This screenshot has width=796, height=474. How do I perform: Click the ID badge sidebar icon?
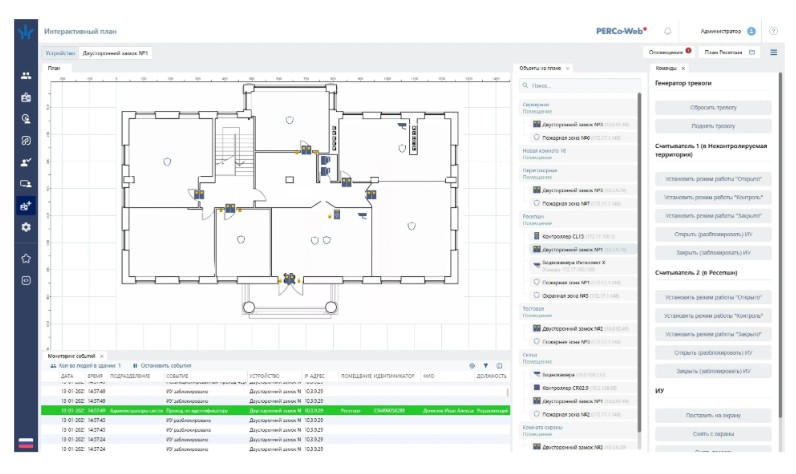point(26,97)
